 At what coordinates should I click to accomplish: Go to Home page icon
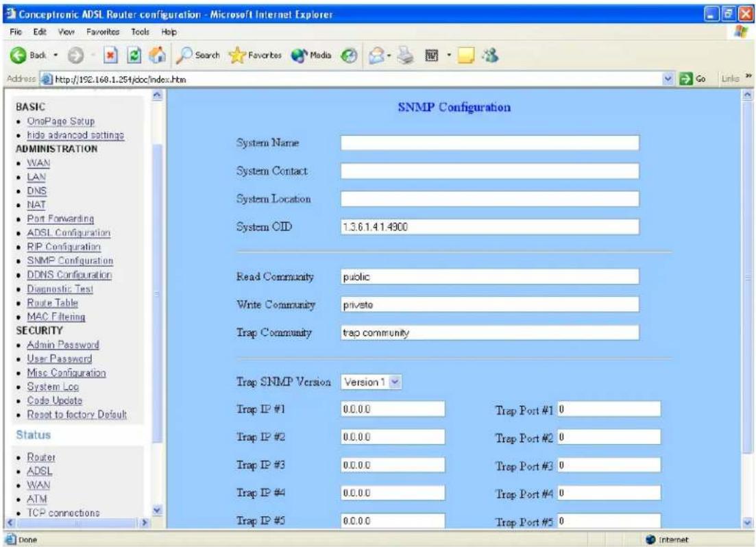coord(157,55)
